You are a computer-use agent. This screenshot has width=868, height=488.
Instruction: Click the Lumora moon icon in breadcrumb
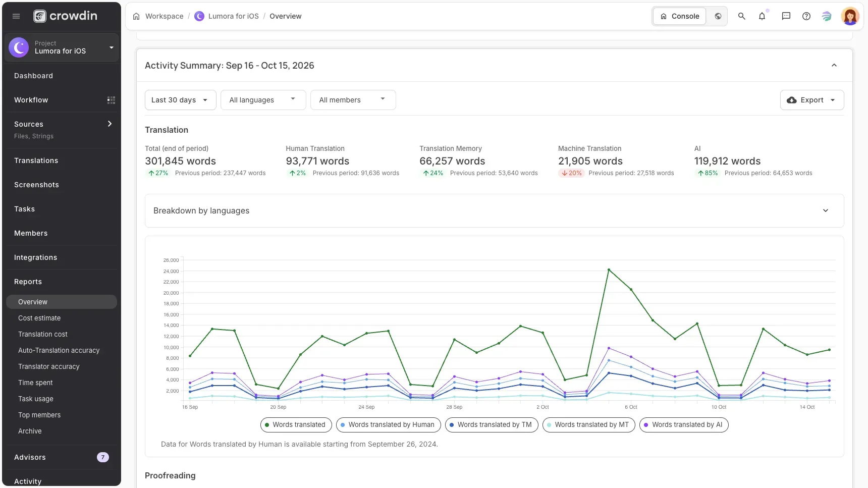point(199,16)
